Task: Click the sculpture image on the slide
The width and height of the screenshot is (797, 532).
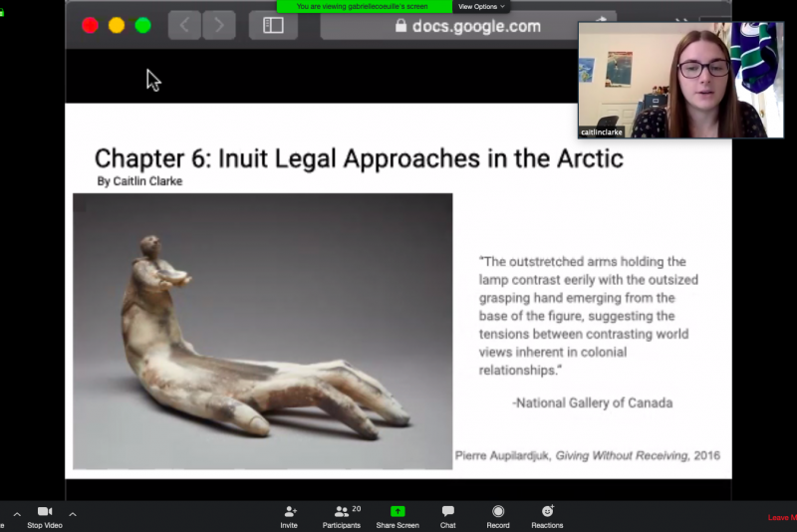Action: [262, 332]
